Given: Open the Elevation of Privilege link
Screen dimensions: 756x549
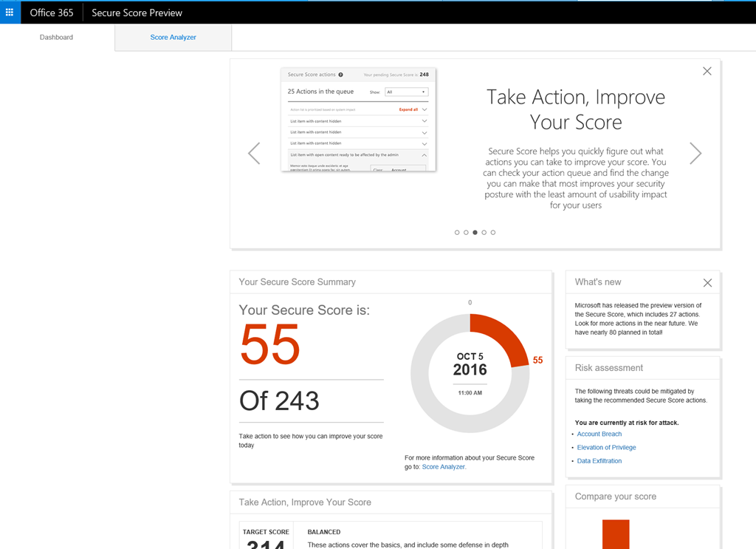Looking at the screenshot, I should click(606, 448).
